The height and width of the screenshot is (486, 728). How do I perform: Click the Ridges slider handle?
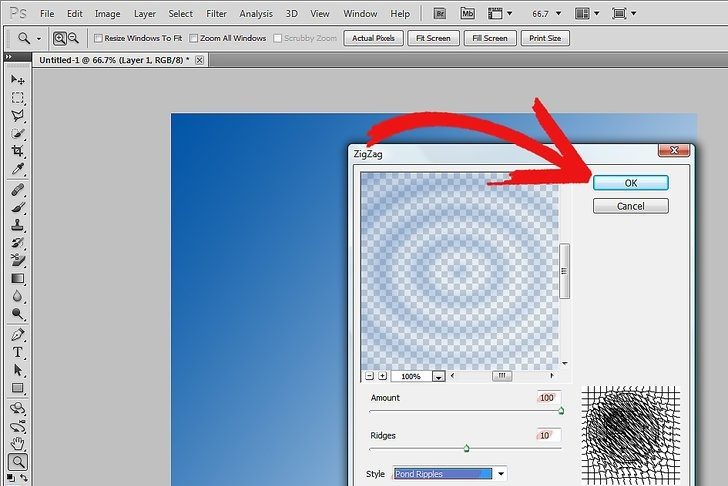466,448
